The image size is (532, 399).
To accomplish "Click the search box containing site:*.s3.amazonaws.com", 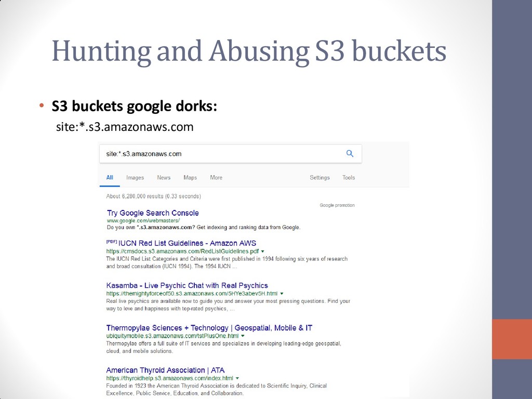I will (230, 154).
